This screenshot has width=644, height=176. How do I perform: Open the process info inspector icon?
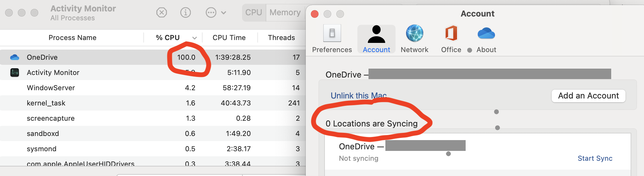186,13
